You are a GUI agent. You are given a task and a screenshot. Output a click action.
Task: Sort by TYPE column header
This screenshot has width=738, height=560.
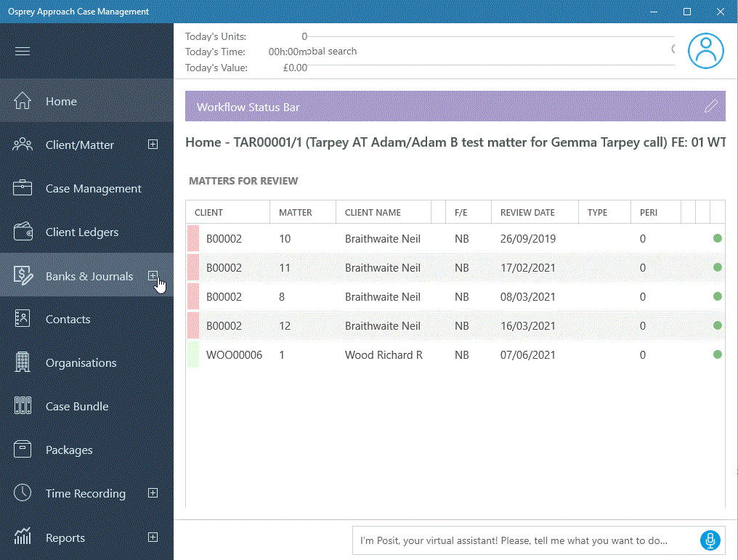(x=604, y=212)
